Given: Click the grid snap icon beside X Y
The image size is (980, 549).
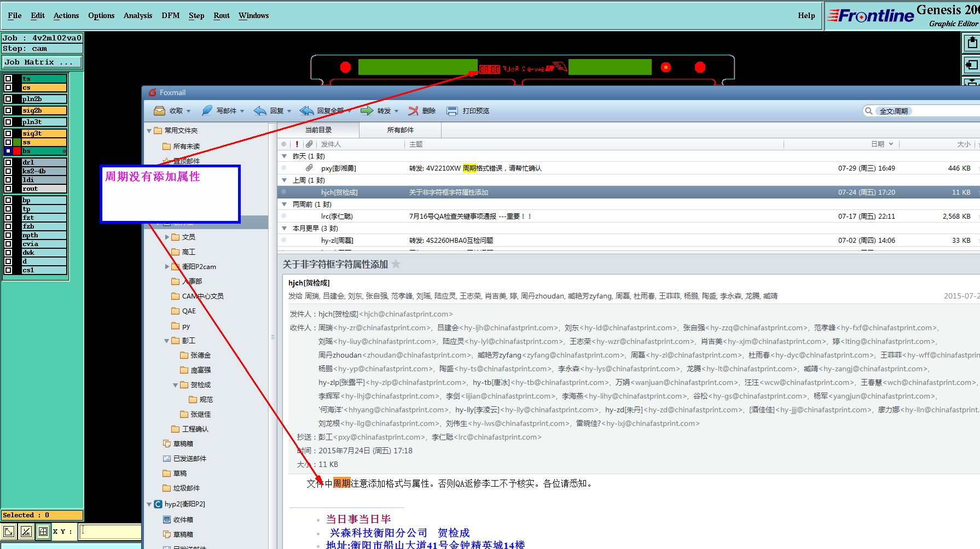Looking at the screenshot, I should (x=43, y=531).
